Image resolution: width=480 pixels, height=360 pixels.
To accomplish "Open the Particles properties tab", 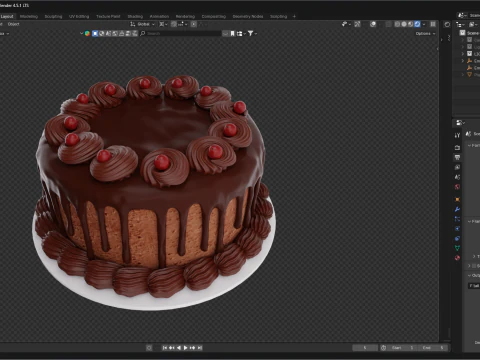I will click(457, 219).
